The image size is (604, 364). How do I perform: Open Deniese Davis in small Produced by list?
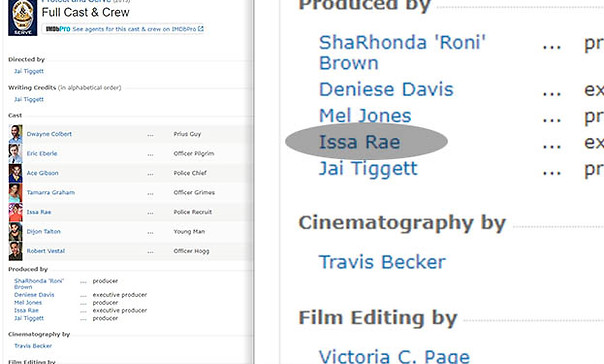[x=34, y=295]
